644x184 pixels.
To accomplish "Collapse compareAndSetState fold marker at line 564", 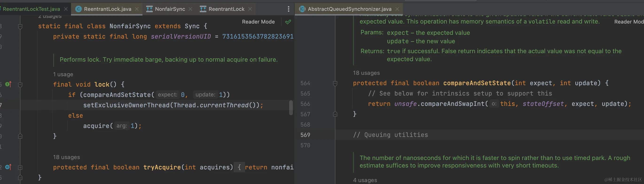I will click(335, 83).
